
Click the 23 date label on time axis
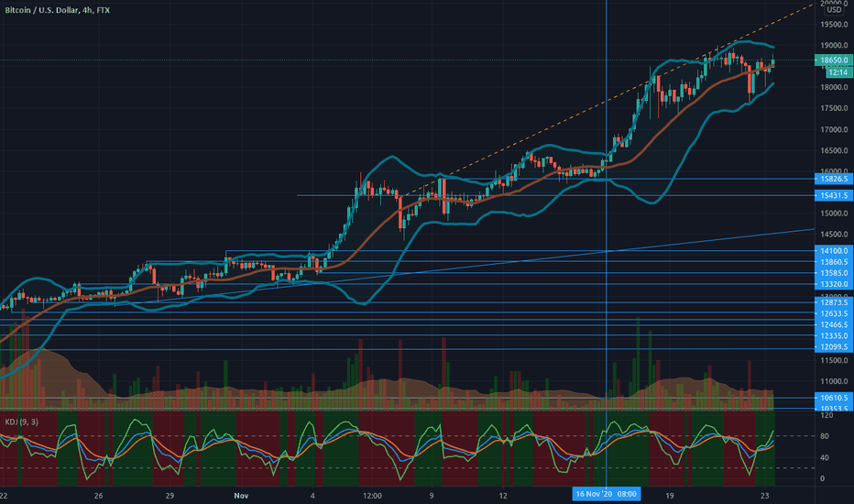coord(765,495)
